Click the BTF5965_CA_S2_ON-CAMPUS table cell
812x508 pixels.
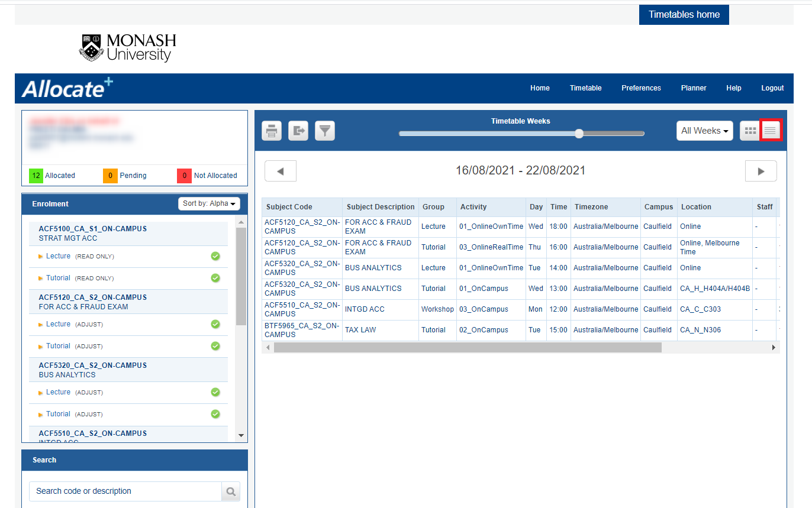point(302,330)
